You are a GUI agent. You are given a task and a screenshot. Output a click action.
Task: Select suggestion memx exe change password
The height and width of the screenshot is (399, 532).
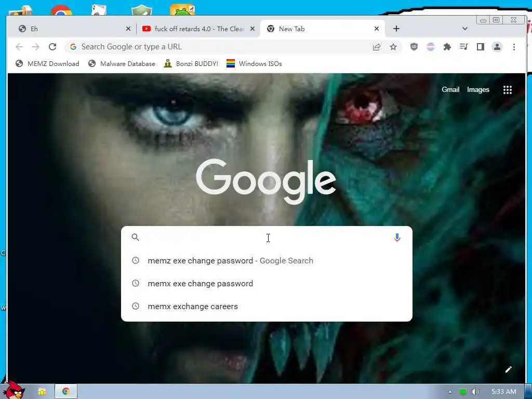[x=267, y=283]
